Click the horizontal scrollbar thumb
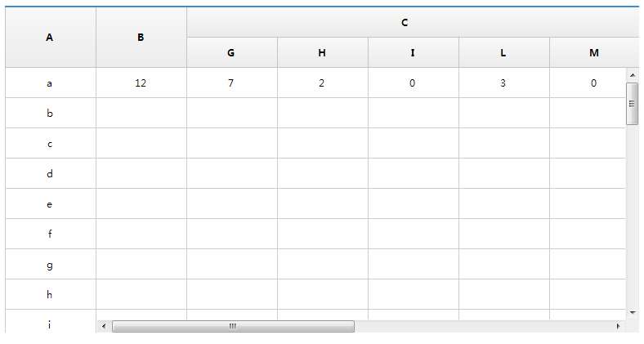 [x=233, y=326]
